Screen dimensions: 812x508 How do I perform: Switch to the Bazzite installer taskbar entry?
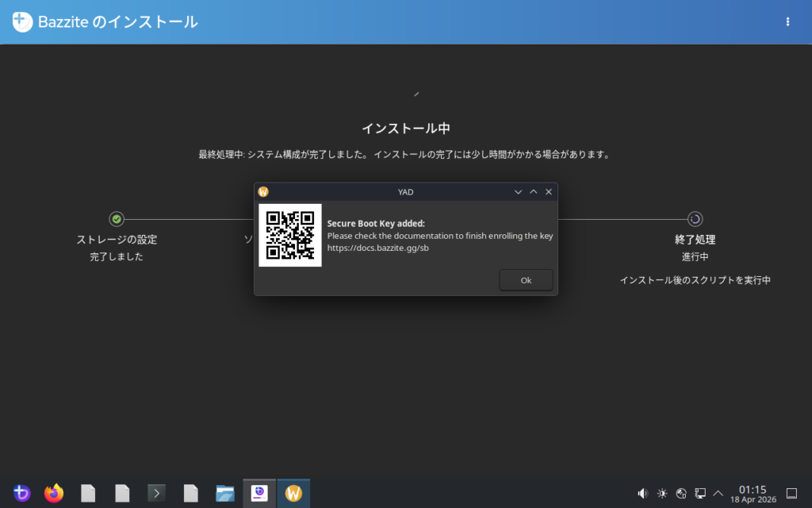[x=259, y=494]
